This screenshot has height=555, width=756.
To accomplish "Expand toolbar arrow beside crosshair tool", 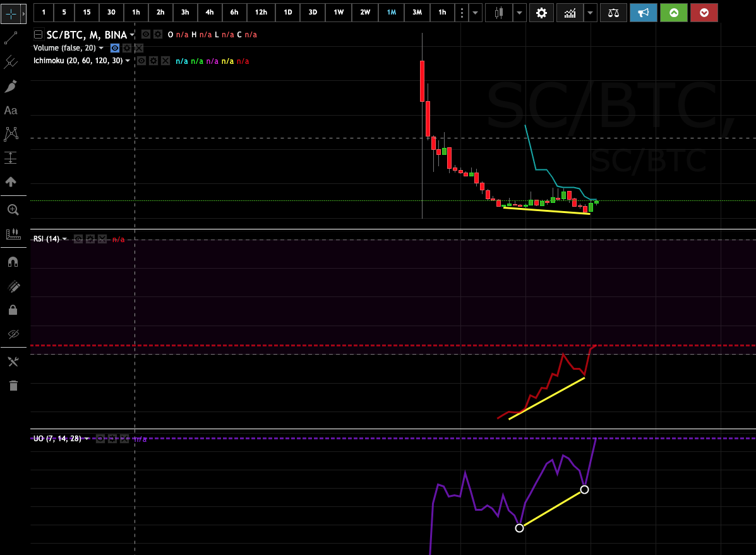I will coord(23,13).
